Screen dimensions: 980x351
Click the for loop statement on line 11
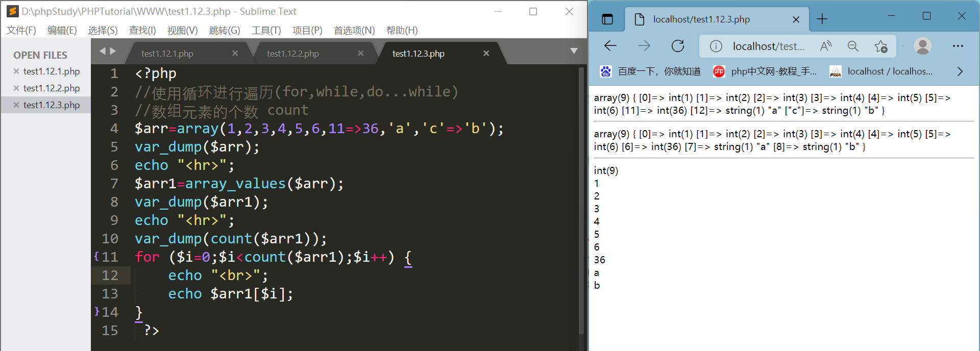tap(273, 257)
